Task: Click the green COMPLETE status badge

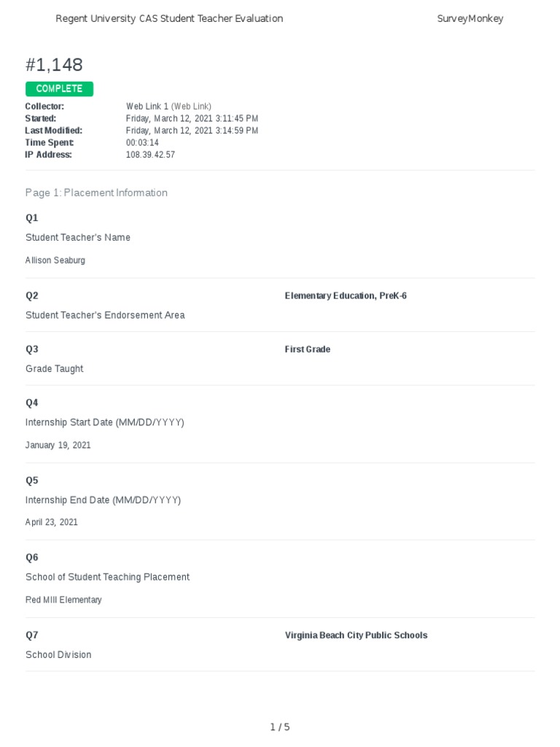Action: pyautogui.click(x=59, y=89)
